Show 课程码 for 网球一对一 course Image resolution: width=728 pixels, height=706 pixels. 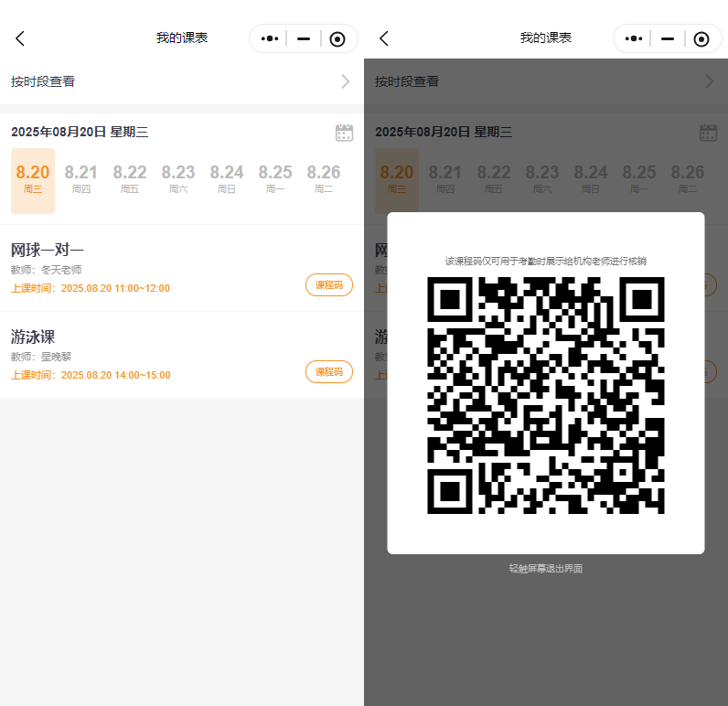(x=329, y=285)
